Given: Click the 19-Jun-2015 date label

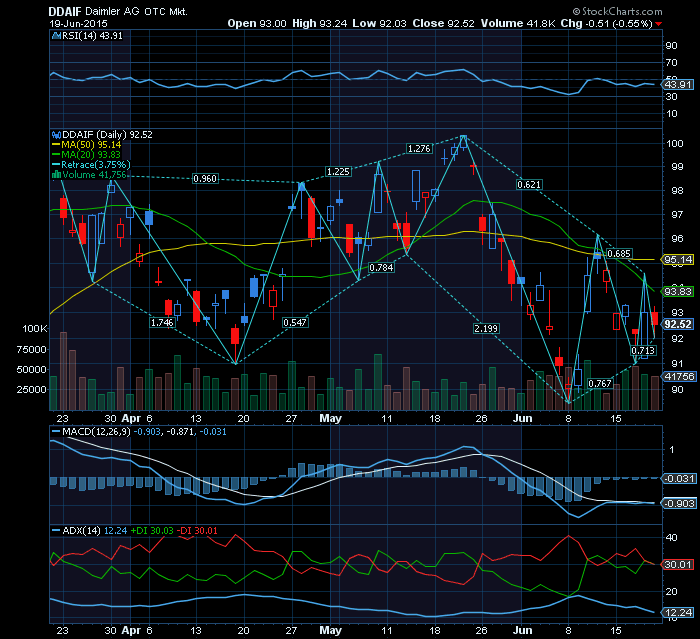Looking at the screenshot, I should (79, 24).
